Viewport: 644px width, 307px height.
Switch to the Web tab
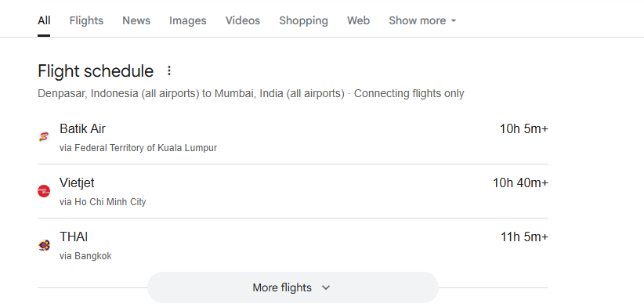[358, 20]
